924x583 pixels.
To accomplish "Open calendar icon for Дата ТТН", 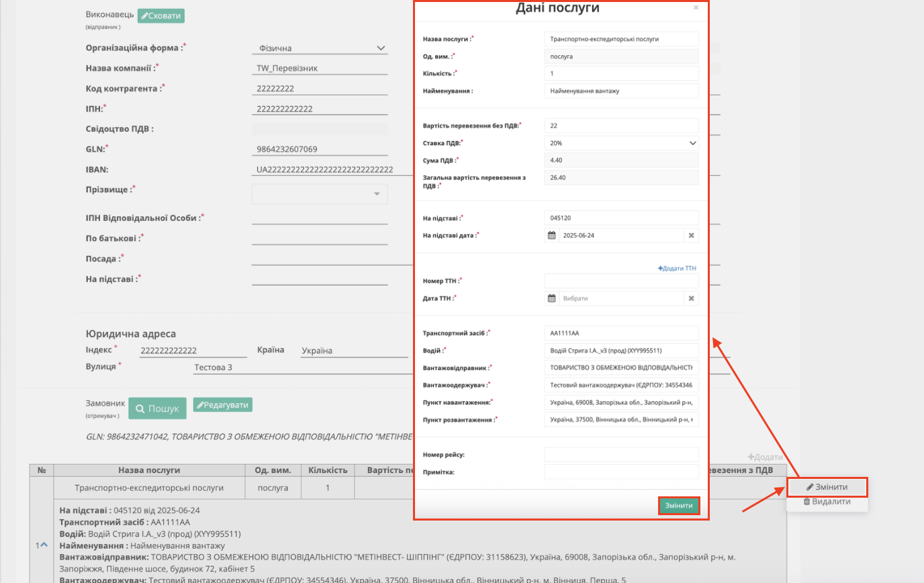I will (x=552, y=298).
